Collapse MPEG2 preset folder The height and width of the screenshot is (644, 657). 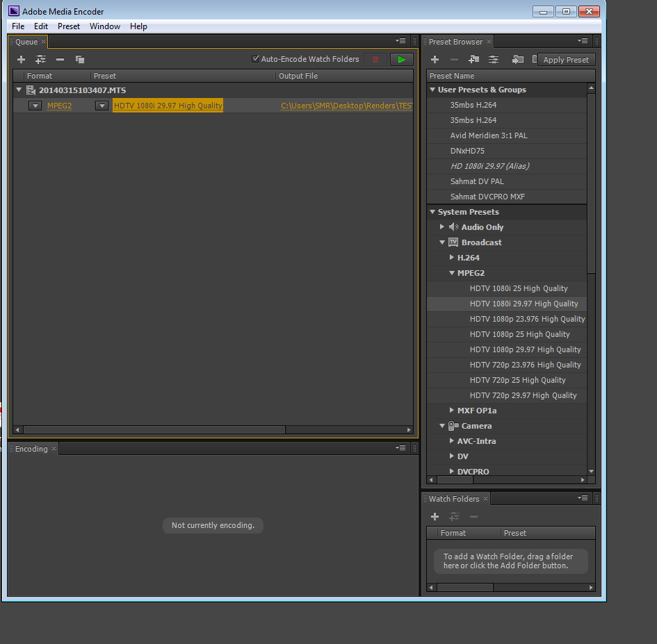coord(452,272)
